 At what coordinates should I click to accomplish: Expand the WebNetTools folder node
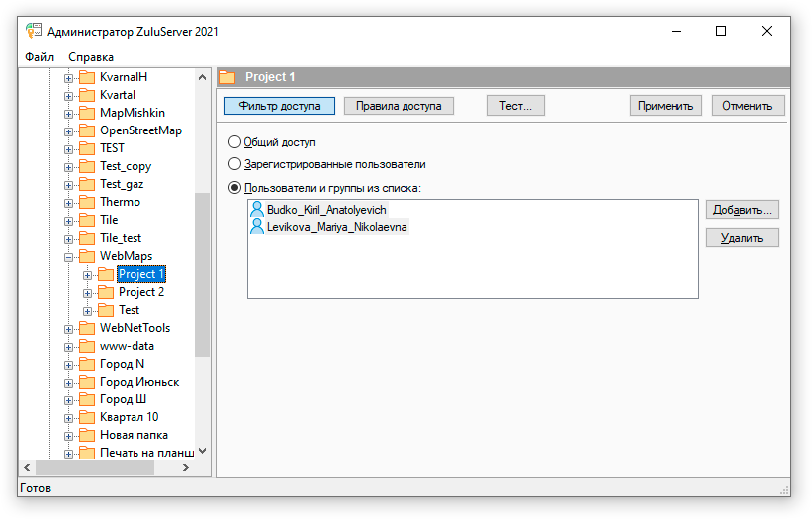click(69, 328)
